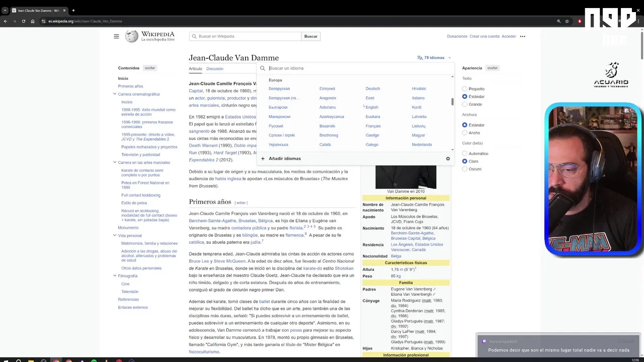
Task: Select Pequeño text size
Action: [x=465, y=89]
